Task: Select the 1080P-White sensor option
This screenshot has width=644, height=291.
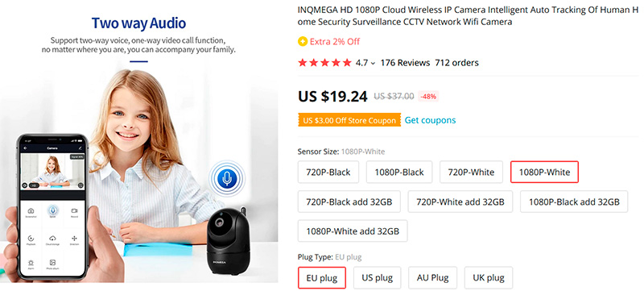Action: [544, 172]
